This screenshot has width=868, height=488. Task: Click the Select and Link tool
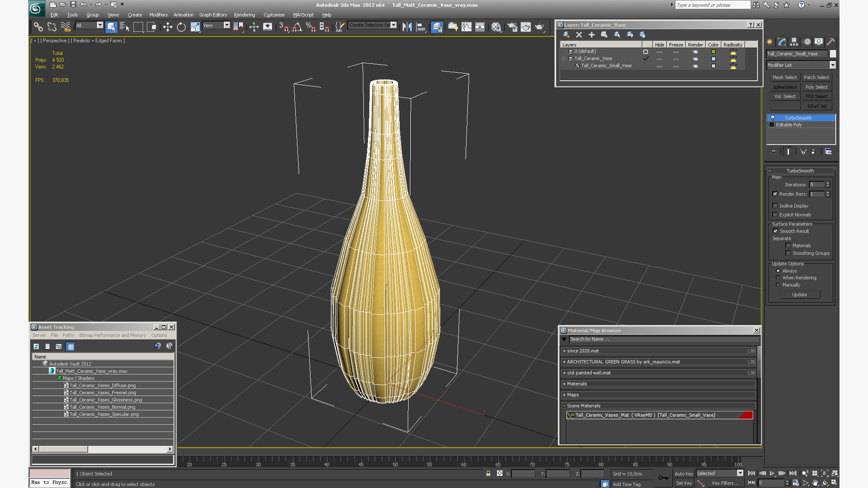click(x=38, y=27)
